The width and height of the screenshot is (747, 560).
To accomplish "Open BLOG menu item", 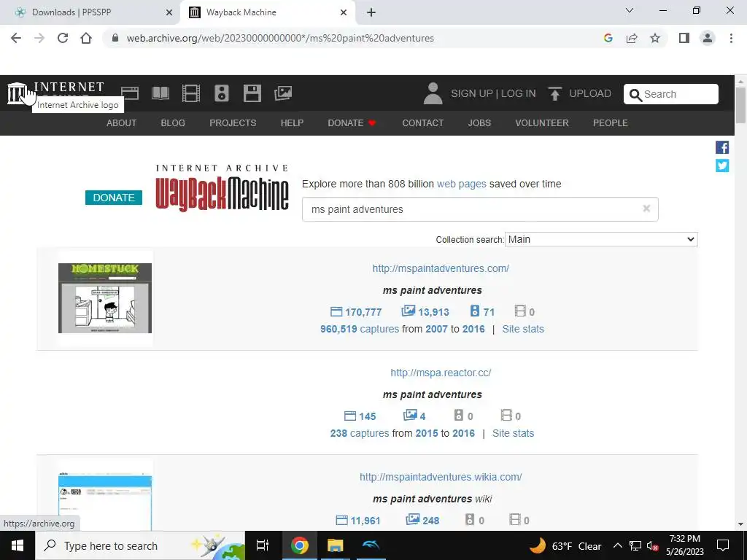I will (173, 122).
